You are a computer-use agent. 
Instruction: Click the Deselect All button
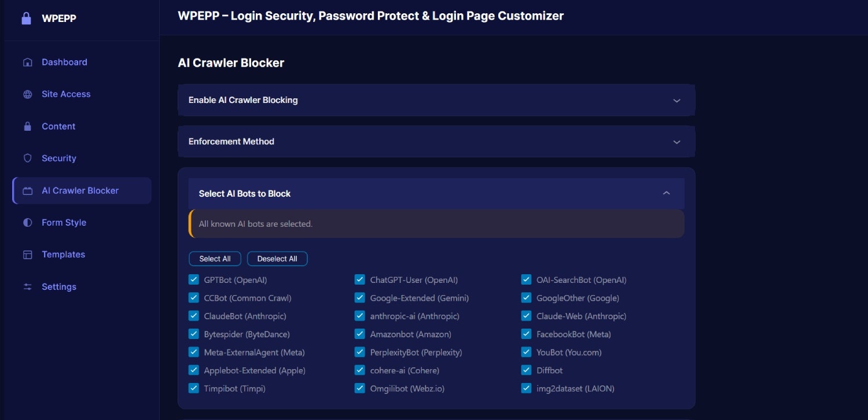pyautogui.click(x=277, y=259)
